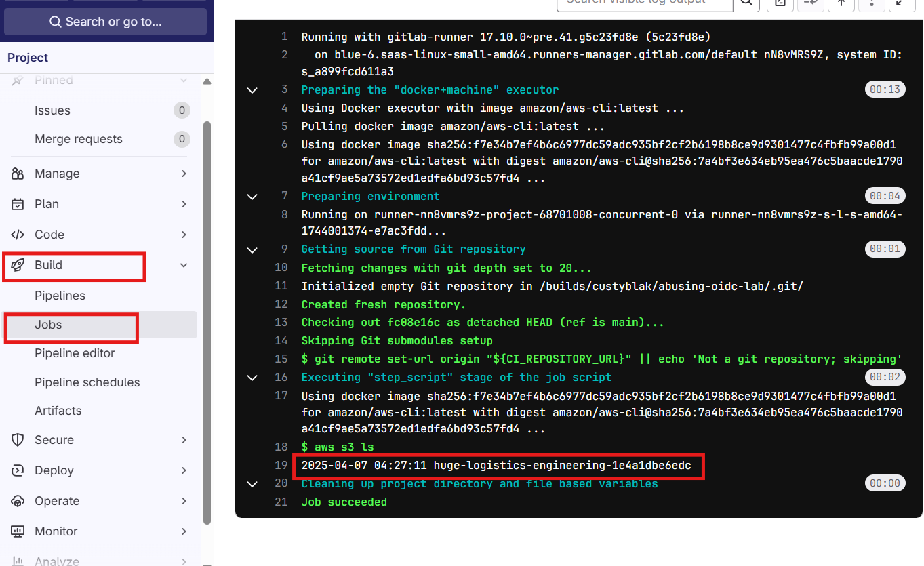
Task: Click the Monitor menu label
Action: 56,531
